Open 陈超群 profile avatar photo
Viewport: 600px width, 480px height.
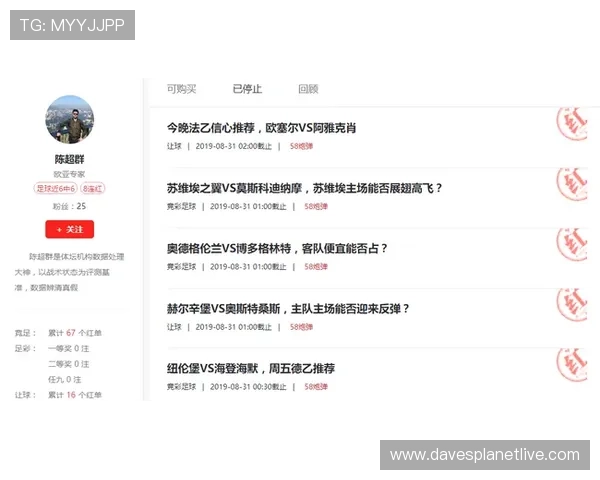pos(70,119)
